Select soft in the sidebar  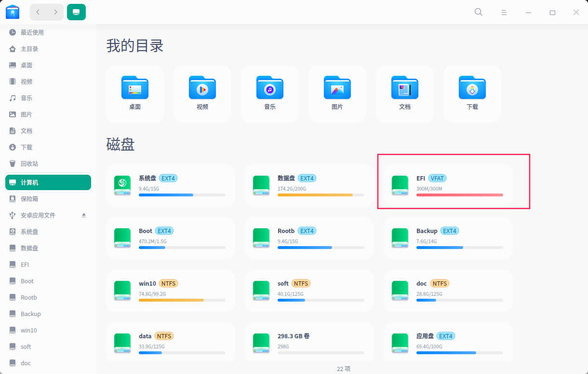(48, 346)
